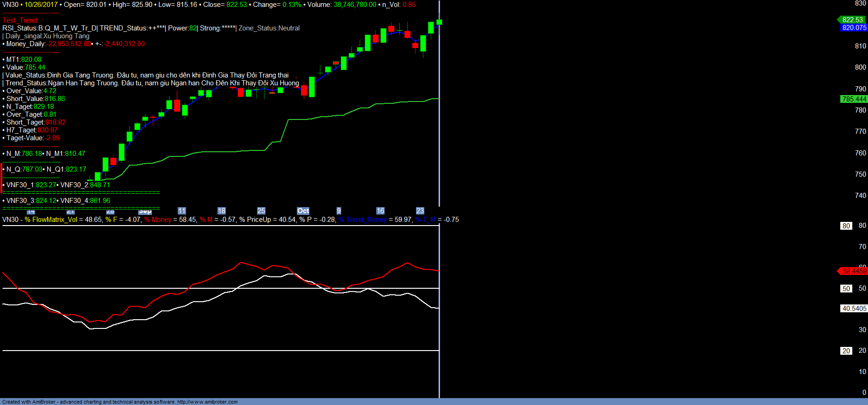Click the boxed 80 level label
Viewport: 868px width, 405px height.
click(x=846, y=226)
